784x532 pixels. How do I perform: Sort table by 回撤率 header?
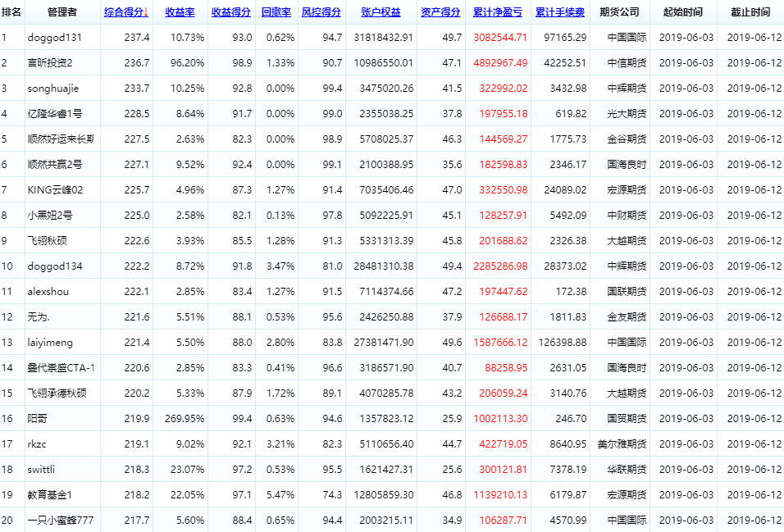(276, 12)
